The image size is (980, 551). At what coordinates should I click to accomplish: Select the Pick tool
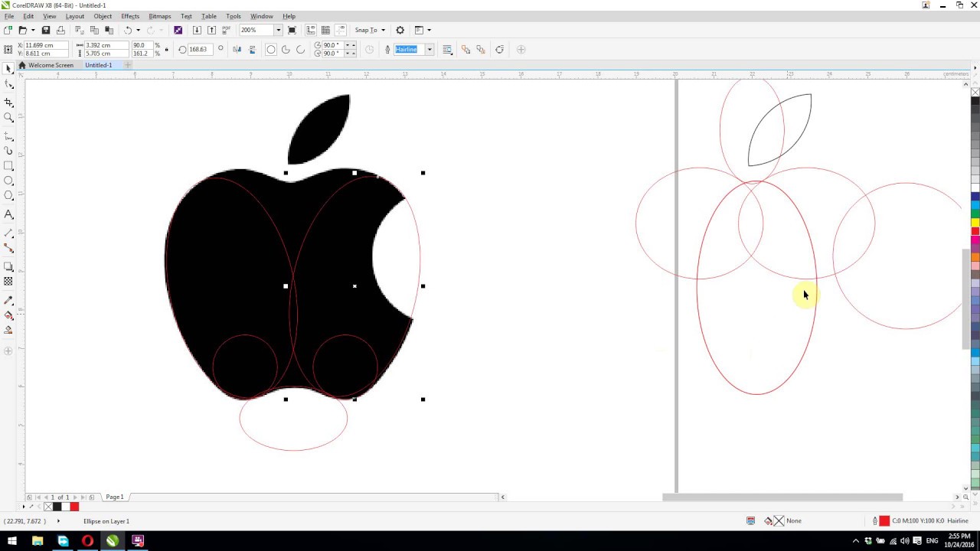click(x=8, y=69)
